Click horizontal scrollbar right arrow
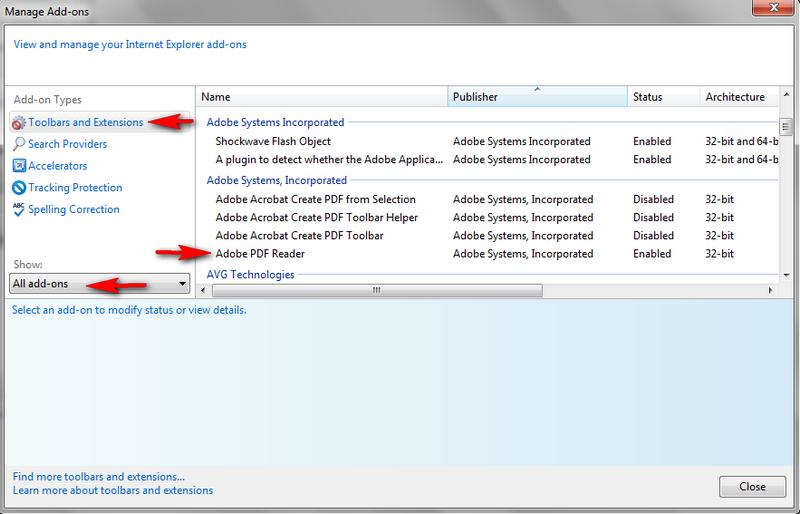Image resolution: width=800 pixels, height=514 pixels. [771, 290]
